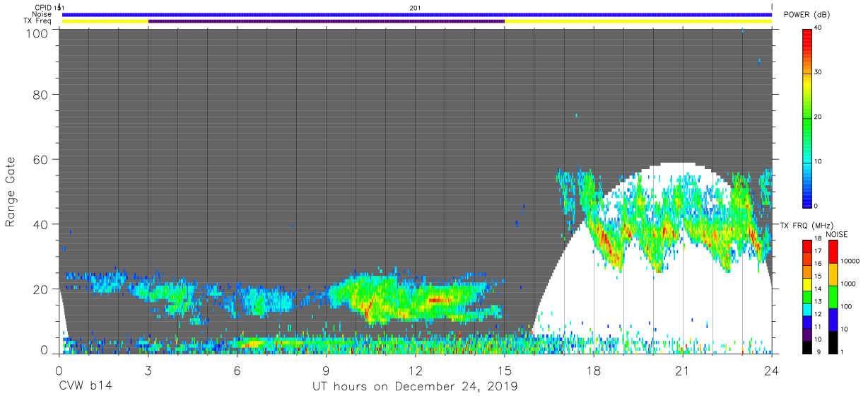
Task: Click the TX frequency legend value '14'
Action: 816,289
